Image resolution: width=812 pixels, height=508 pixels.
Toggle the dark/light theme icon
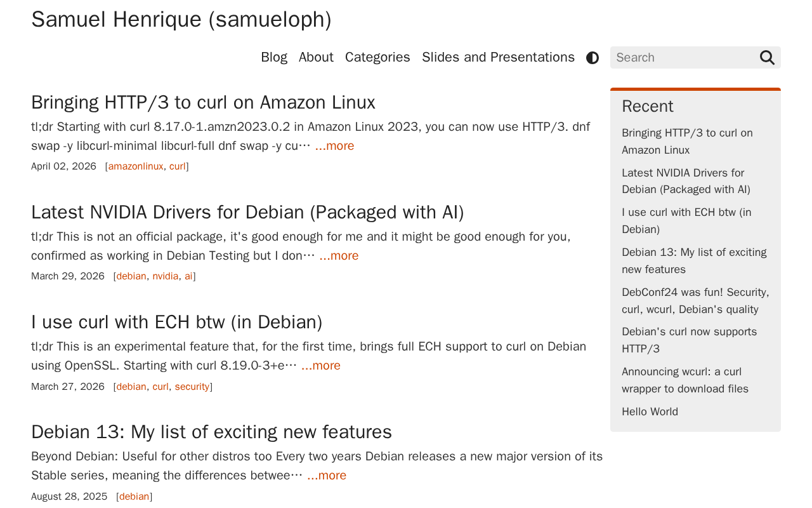tap(593, 58)
